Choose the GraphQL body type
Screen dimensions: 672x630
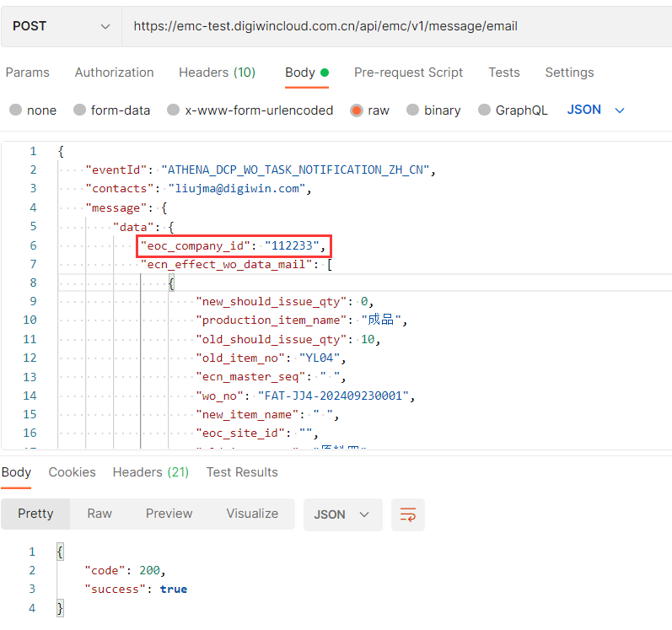(x=513, y=110)
